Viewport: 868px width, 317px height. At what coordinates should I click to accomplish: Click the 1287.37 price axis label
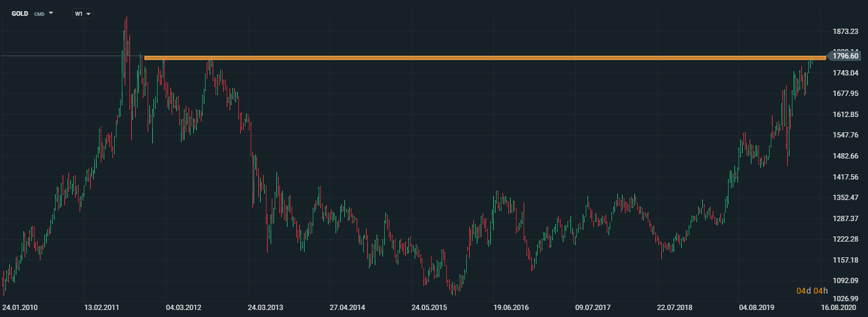tap(846, 218)
